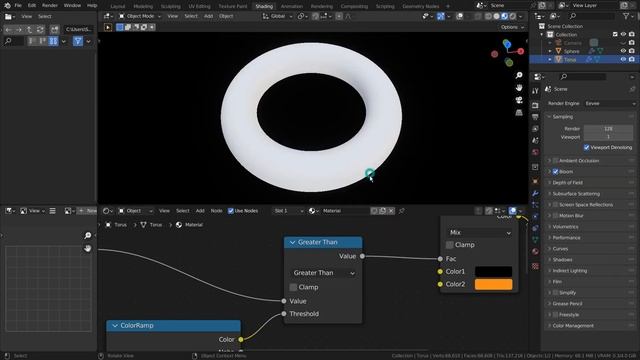Image resolution: width=640 pixels, height=360 pixels.
Task: Click the viewport zoom magnifier icon
Action: pyautogui.click(x=519, y=75)
